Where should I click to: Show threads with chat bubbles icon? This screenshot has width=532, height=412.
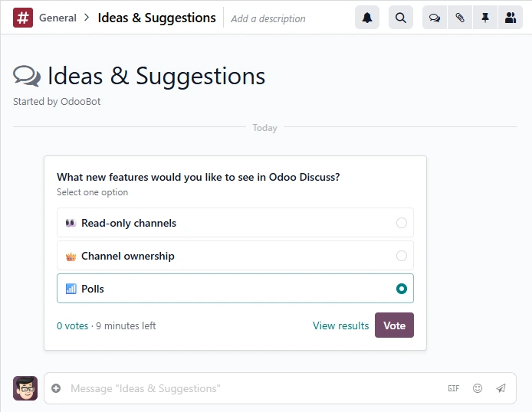point(435,18)
